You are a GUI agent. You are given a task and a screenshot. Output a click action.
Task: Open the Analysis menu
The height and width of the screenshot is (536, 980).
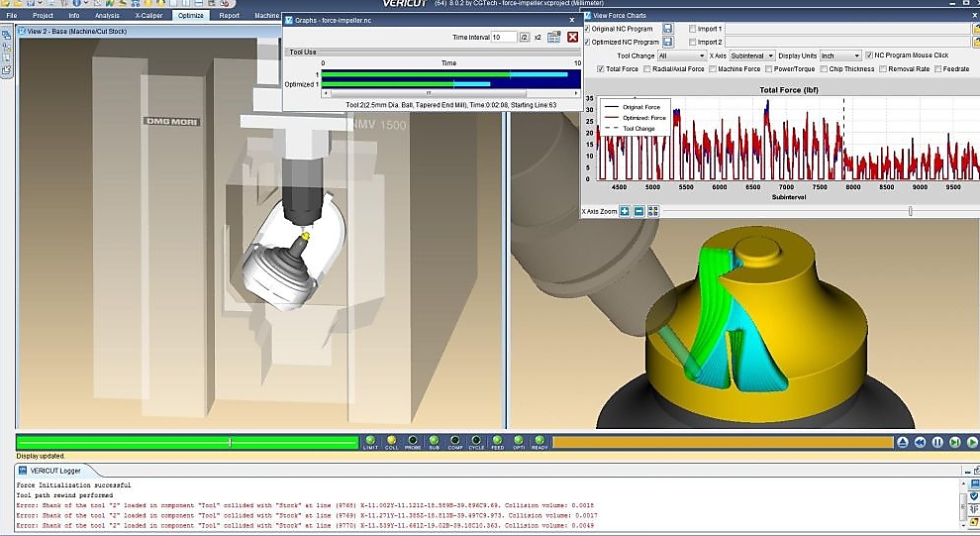coord(107,15)
